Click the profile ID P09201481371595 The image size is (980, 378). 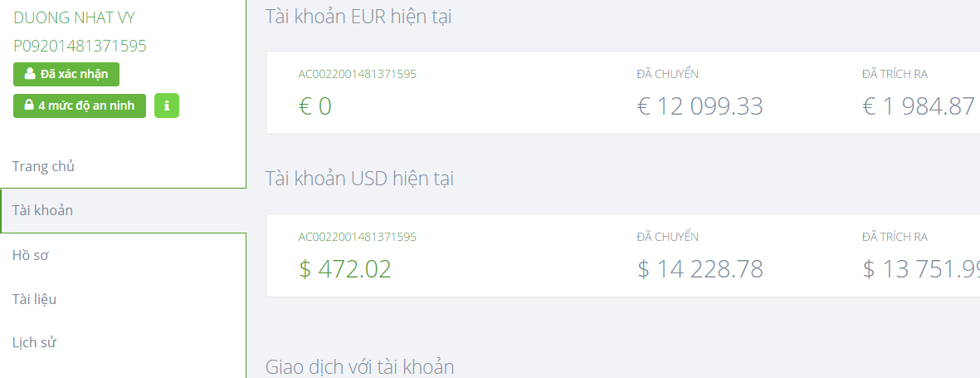[80, 46]
